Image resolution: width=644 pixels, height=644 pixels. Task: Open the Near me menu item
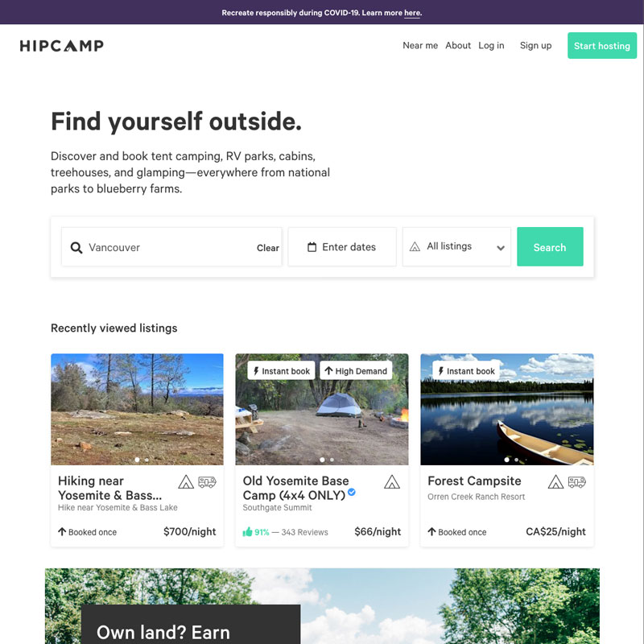(420, 46)
